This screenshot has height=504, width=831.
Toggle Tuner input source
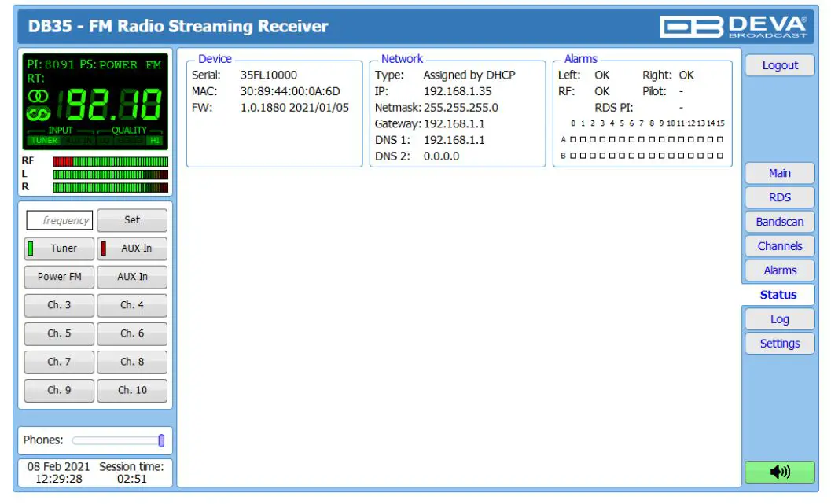(x=58, y=248)
